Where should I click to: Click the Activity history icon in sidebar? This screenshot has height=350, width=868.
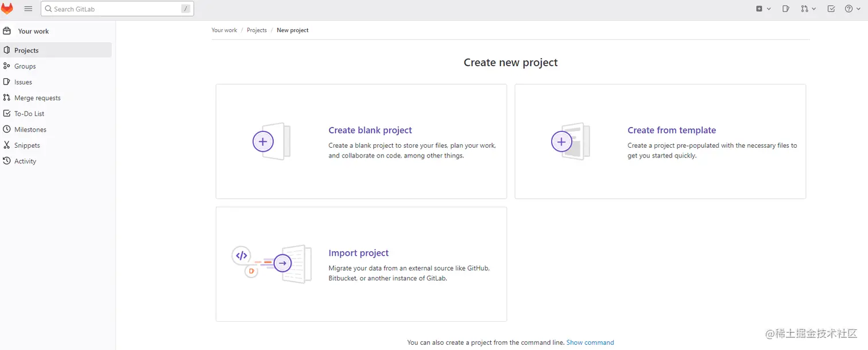pos(7,161)
